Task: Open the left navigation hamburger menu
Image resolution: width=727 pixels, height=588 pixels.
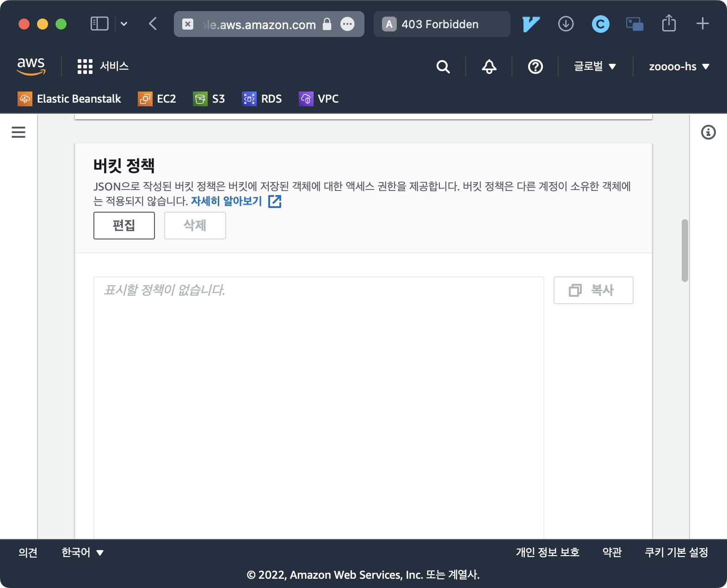Action: (x=18, y=132)
